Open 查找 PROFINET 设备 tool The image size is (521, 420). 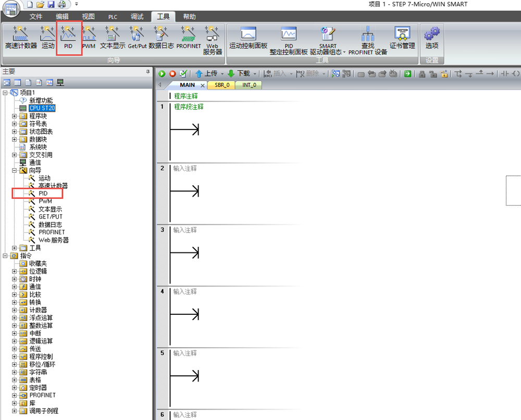(368, 41)
